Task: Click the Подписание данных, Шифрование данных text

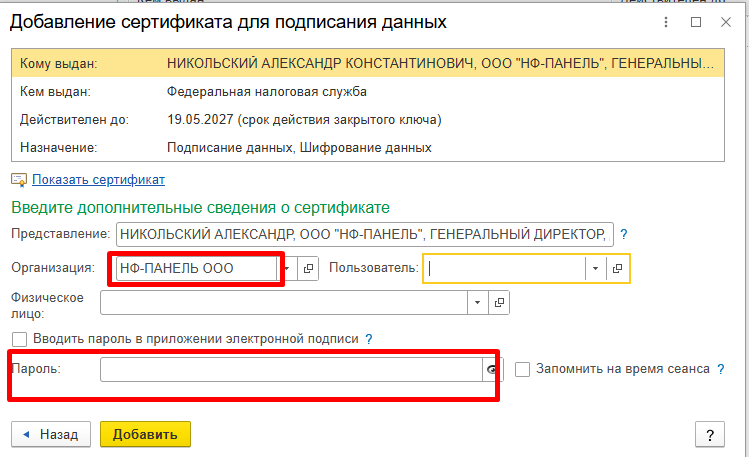Action: pos(299,148)
